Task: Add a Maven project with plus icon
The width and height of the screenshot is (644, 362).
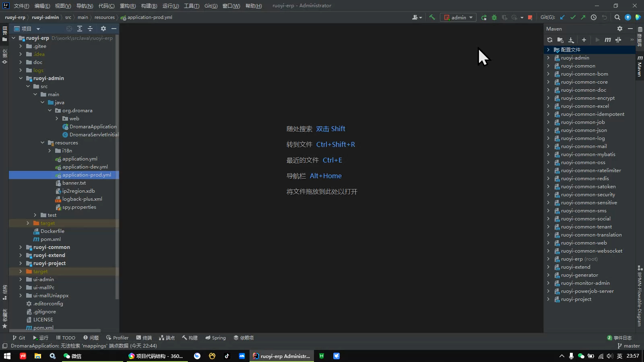Action: click(584, 40)
